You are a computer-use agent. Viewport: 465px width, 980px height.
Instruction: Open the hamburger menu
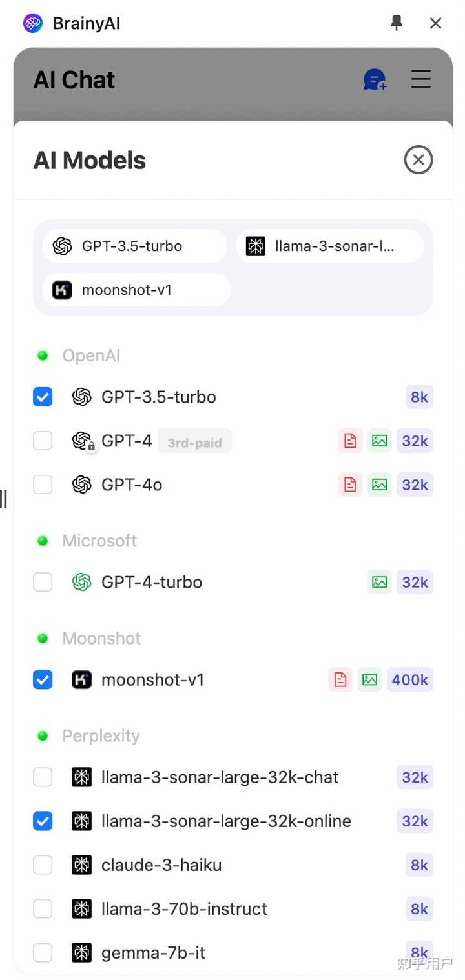421,79
